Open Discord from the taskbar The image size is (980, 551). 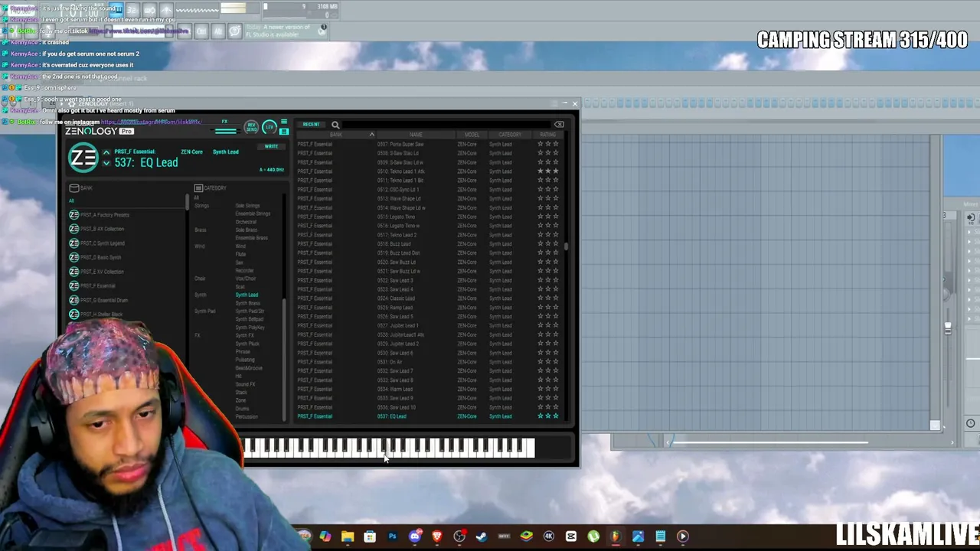414,536
